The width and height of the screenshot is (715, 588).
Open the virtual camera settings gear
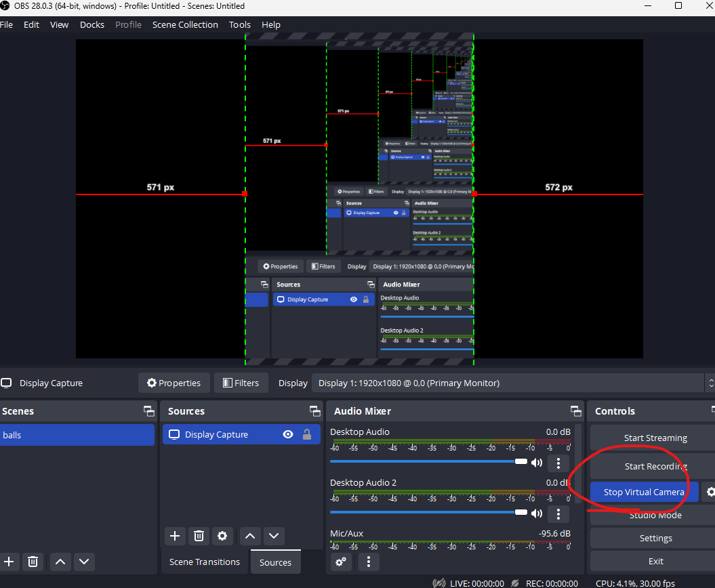point(710,492)
